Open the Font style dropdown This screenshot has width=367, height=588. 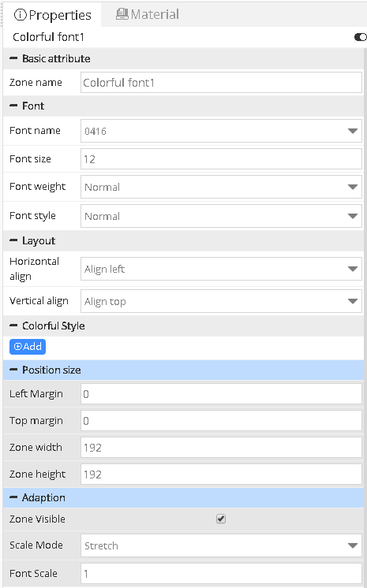coord(221,216)
